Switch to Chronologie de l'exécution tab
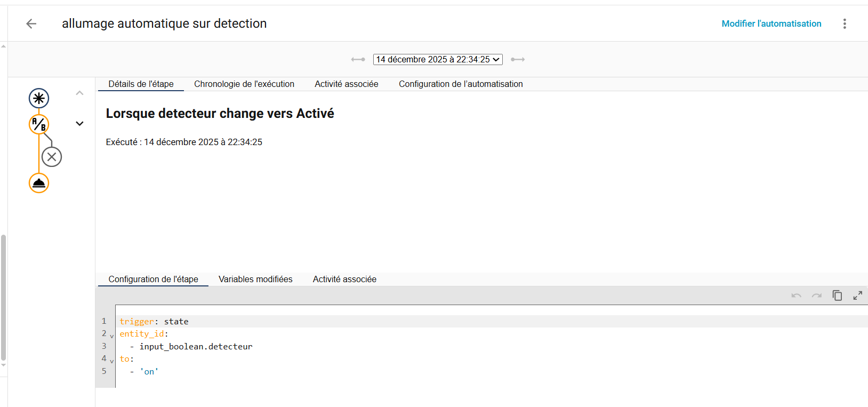This screenshot has width=868, height=407. pos(244,84)
